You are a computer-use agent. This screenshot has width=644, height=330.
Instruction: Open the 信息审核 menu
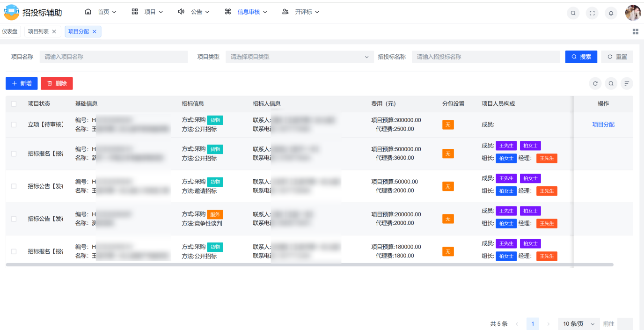pos(249,12)
